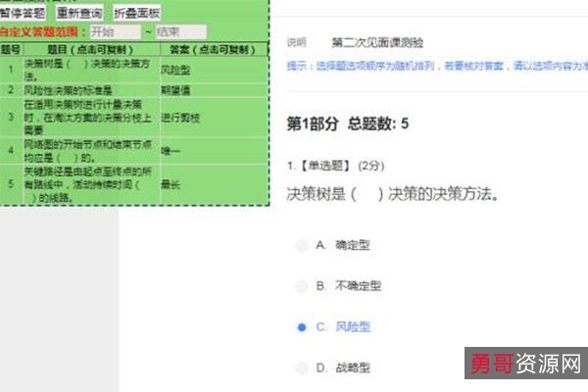Copy answer 进行剪枝 in row 3
Viewport: 588px width, 392px height.
click(x=180, y=118)
